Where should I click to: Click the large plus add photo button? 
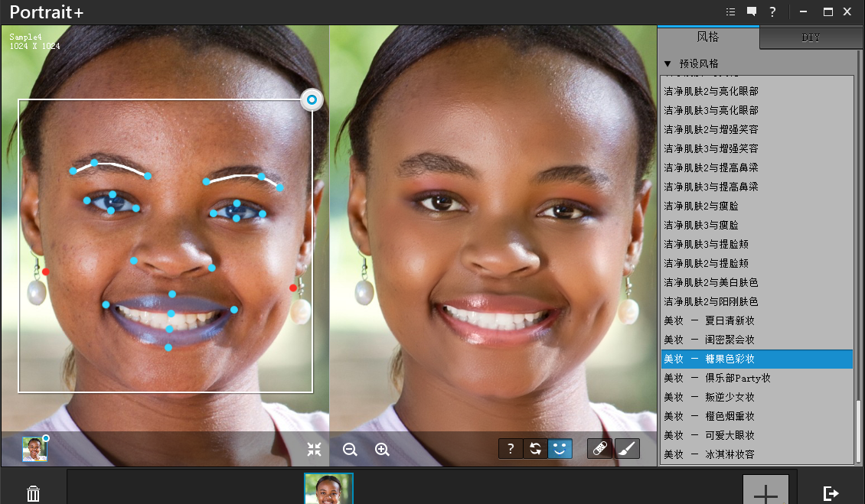765,491
